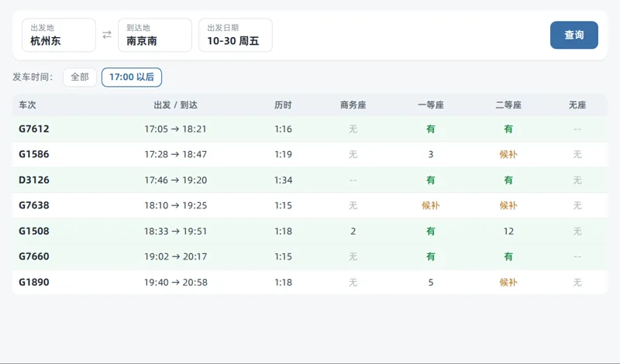
Task: Click D3126 二等座 有 availability
Action: pos(508,180)
